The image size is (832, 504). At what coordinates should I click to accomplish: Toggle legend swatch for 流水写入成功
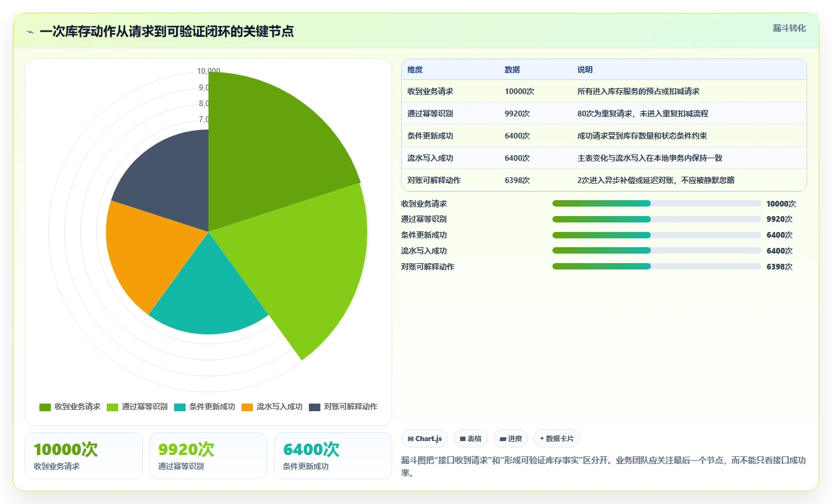click(x=247, y=407)
